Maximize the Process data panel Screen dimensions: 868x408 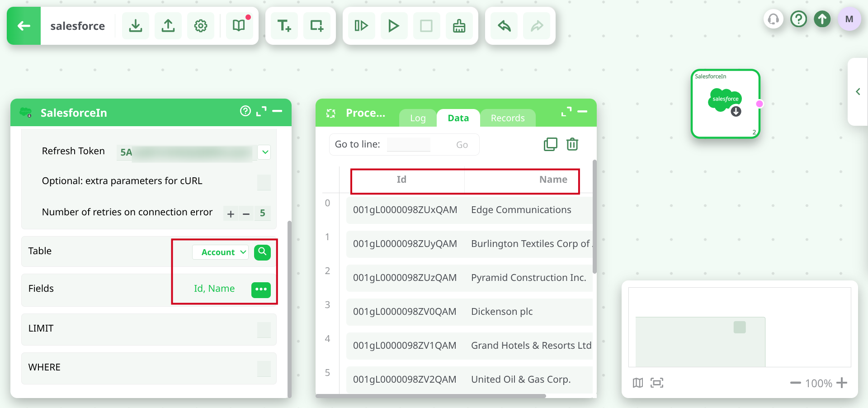click(566, 111)
